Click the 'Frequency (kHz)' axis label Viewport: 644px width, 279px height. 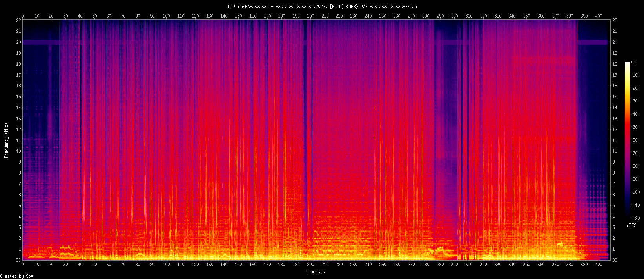click(6, 140)
